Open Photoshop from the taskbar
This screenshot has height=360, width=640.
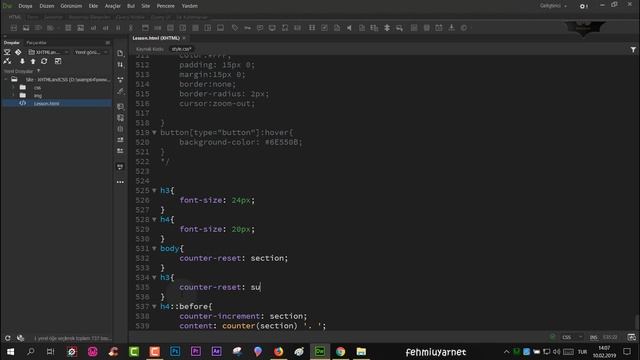point(175,352)
